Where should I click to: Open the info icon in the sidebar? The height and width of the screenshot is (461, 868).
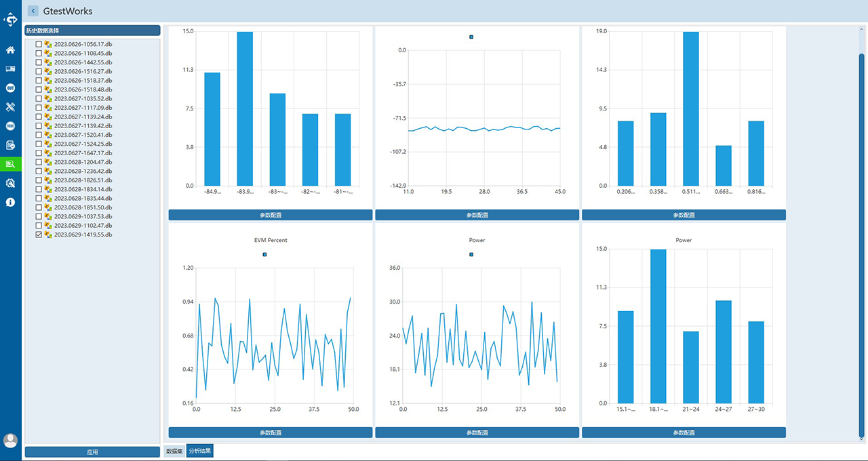(x=10, y=202)
